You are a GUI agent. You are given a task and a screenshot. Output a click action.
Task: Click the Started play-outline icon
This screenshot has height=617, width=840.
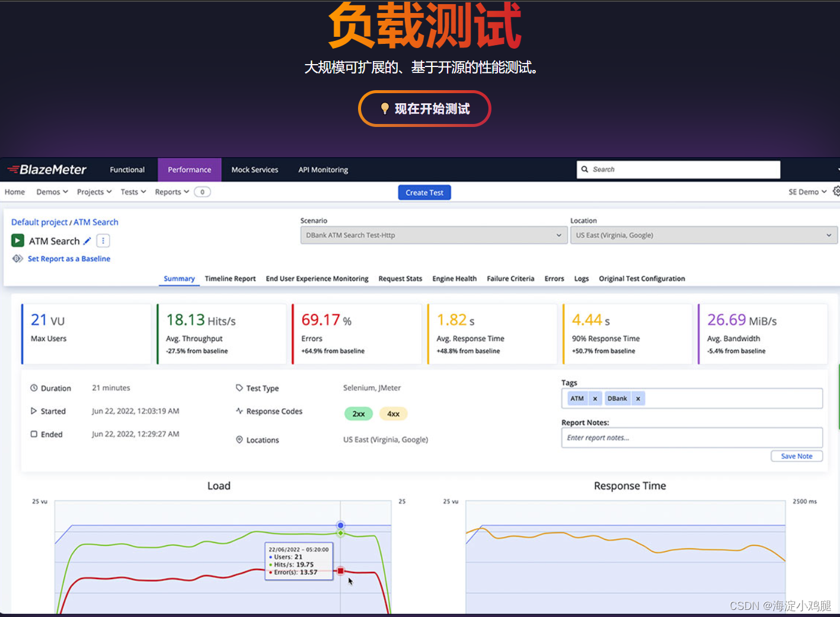click(34, 411)
